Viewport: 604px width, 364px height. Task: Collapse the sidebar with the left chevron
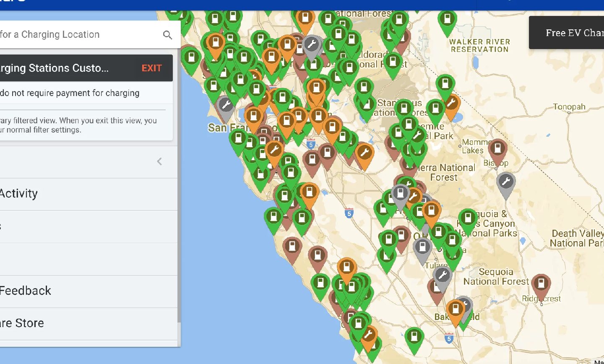159,161
